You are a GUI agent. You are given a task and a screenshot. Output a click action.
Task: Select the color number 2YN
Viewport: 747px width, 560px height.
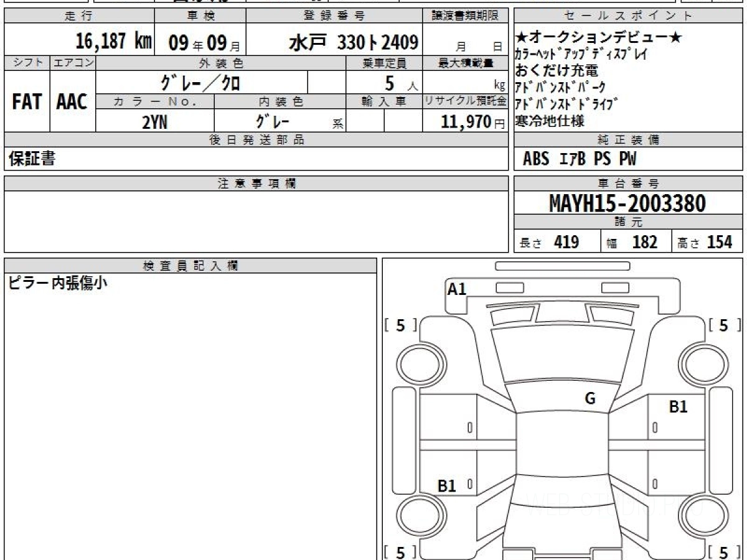pos(154,122)
